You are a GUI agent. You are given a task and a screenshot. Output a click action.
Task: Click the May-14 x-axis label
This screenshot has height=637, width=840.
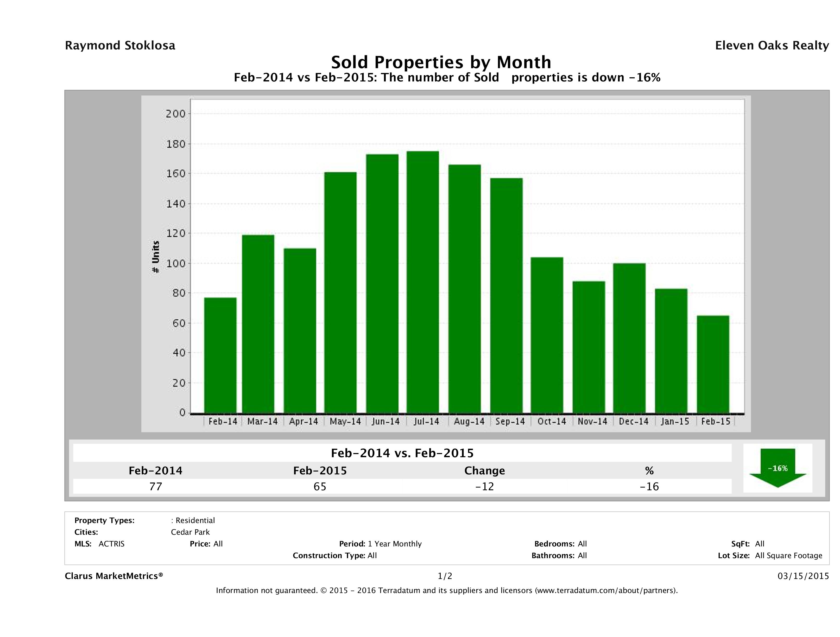click(345, 421)
